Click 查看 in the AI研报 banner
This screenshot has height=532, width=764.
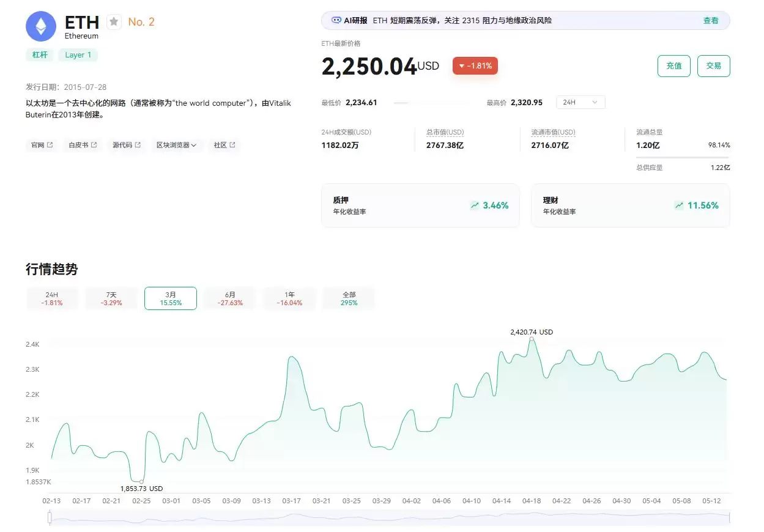point(711,20)
